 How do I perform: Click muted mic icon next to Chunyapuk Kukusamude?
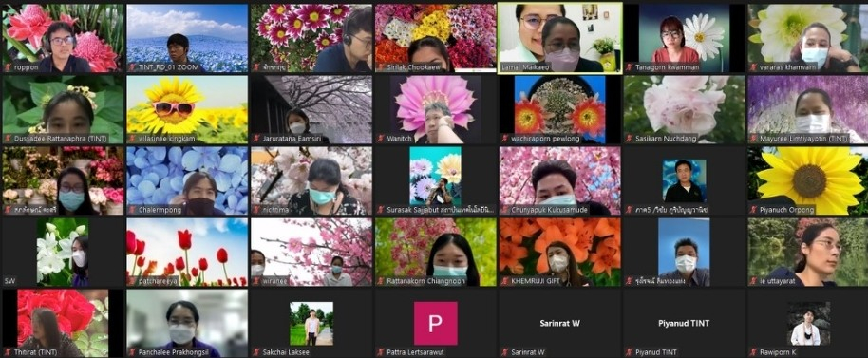pos(505,210)
